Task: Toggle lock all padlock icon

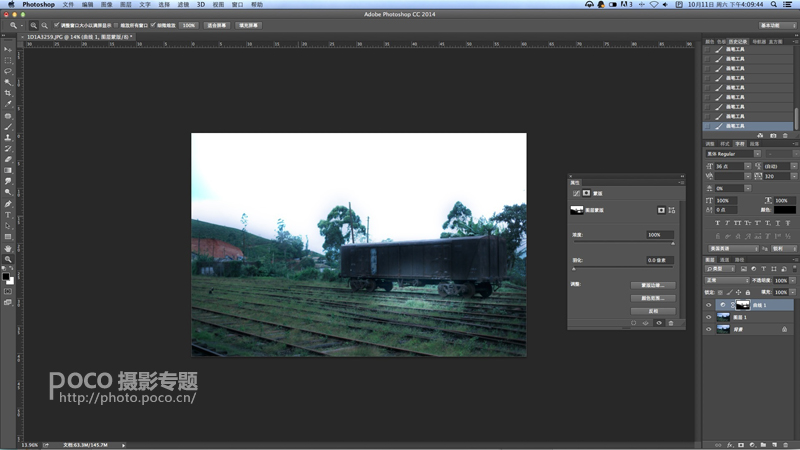Action: pos(748,292)
